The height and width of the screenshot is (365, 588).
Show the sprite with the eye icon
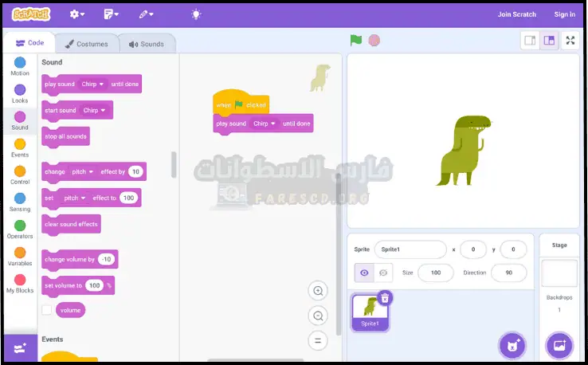(x=364, y=273)
